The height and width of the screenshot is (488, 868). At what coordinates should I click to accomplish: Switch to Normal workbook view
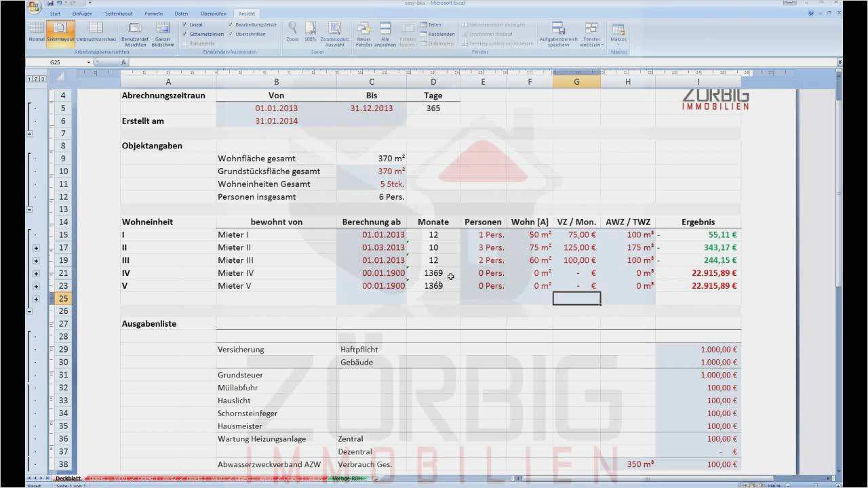pyautogui.click(x=37, y=32)
